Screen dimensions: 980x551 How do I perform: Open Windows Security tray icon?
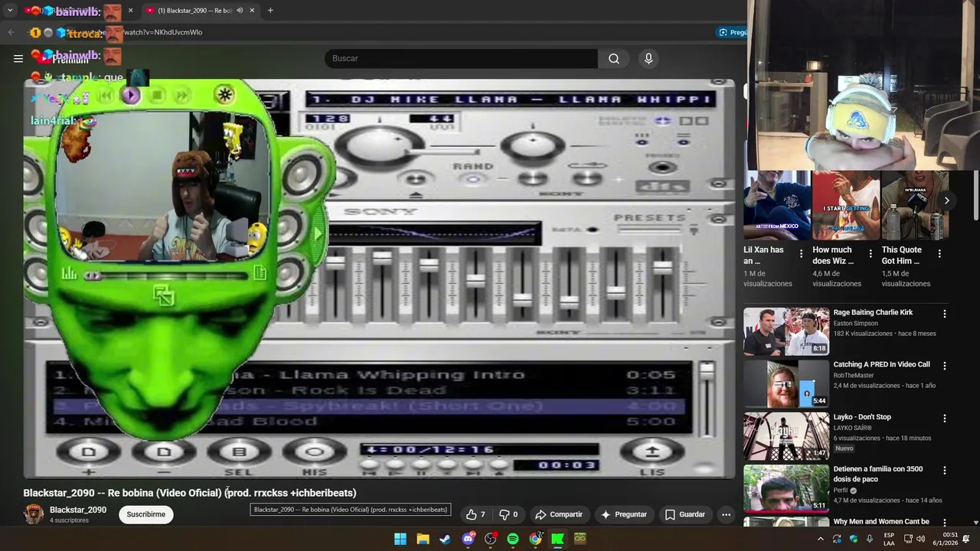pyautogui.click(x=854, y=539)
